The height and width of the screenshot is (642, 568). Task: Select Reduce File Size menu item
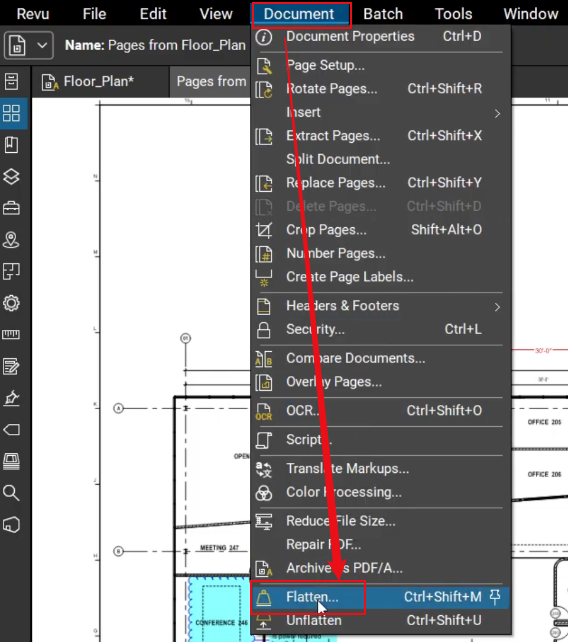380,521
